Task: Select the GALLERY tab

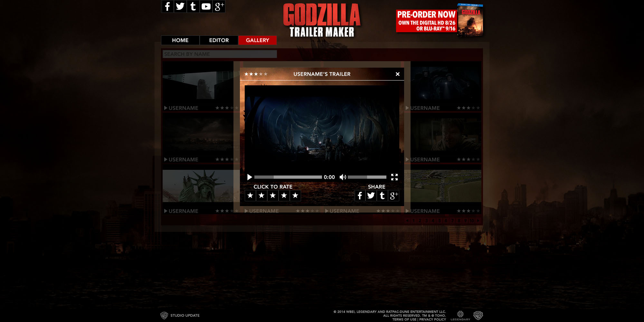Action: 257,40
